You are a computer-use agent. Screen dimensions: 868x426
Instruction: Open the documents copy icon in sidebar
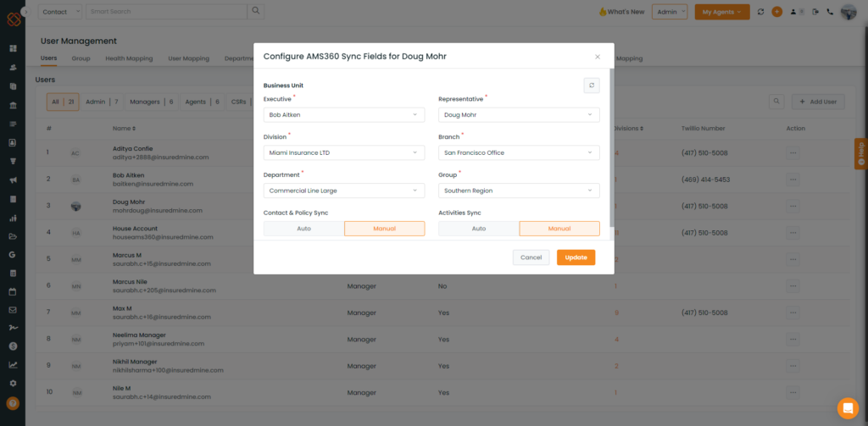13,86
